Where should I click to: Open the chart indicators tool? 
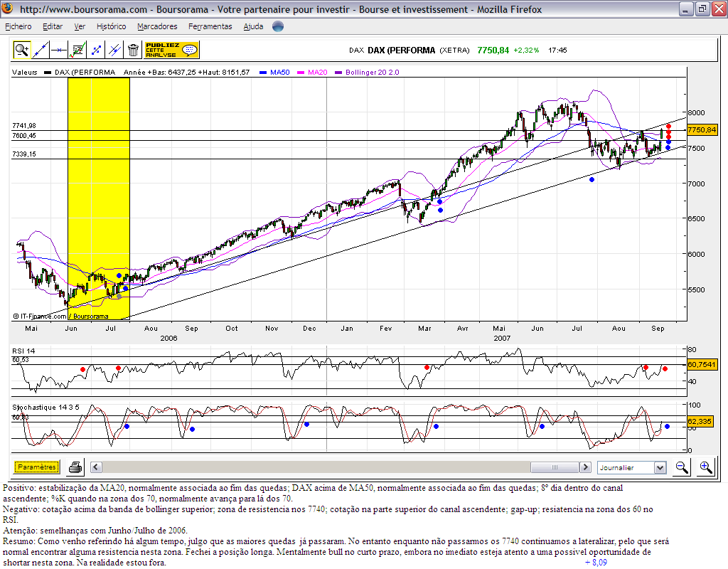coord(77,50)
